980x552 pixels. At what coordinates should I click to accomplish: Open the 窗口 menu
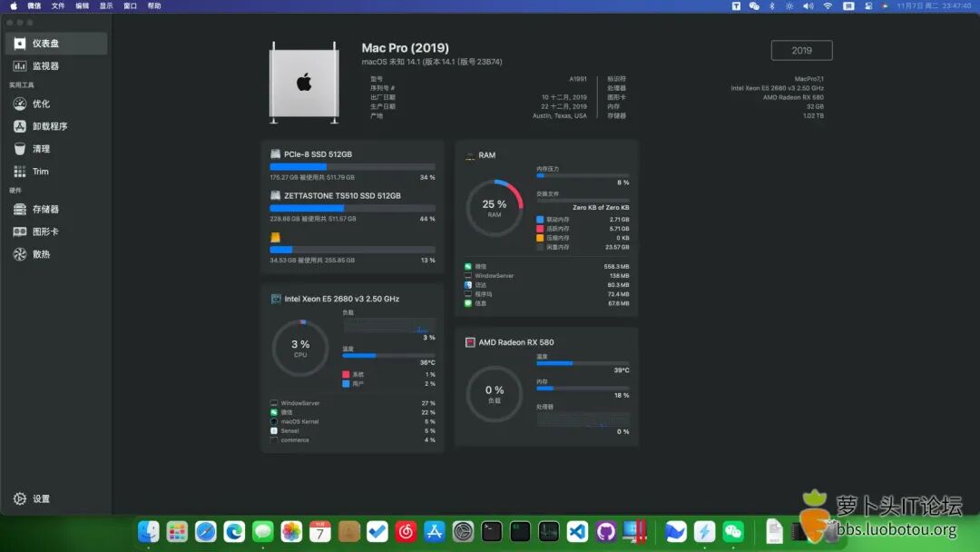click(130, 5)
